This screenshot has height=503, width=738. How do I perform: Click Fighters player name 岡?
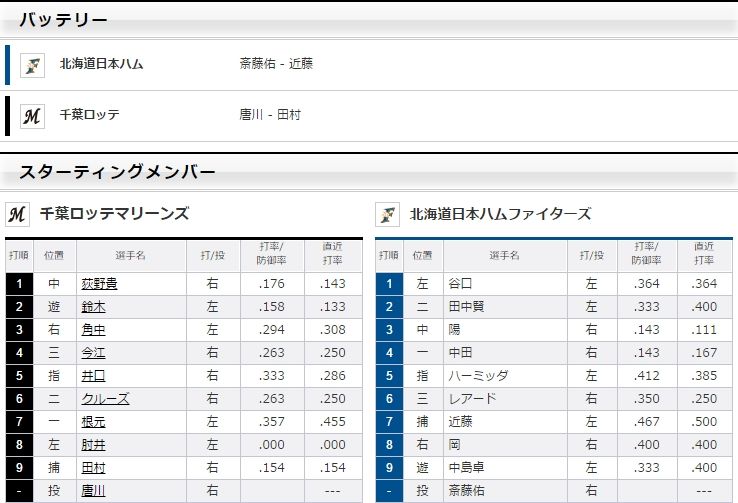(454, 445)
